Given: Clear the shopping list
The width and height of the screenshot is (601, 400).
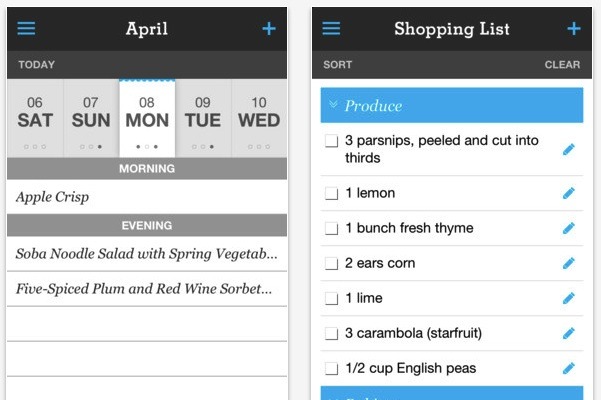Looking at the screenshot, I should point(562,65).
